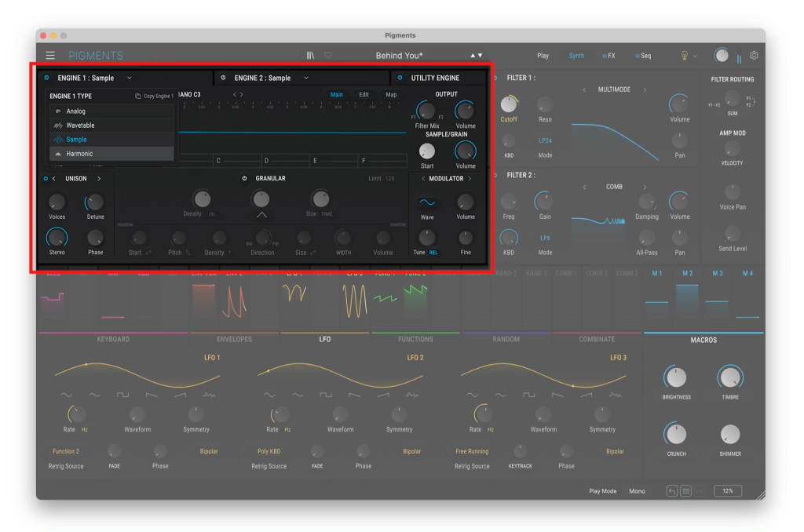Choose Sample engine type
Screen dimensions: 804x532
point(111,140)
